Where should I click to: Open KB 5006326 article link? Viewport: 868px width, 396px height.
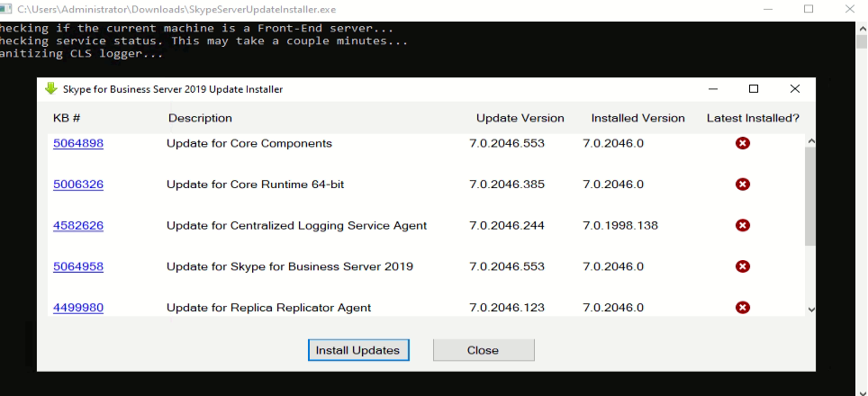78,184
